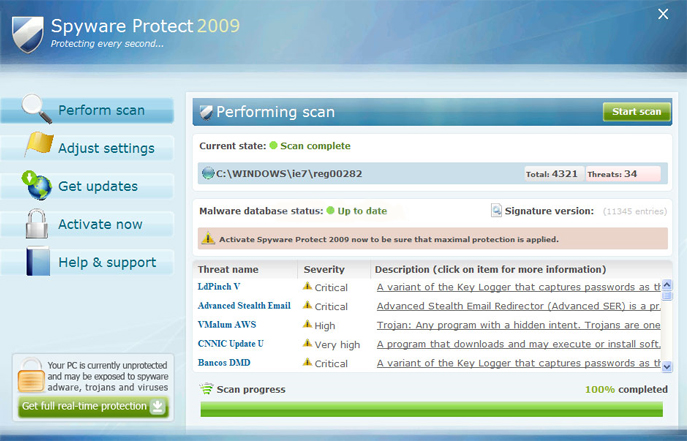The image size is (687, 441).
Task: Open the CNNIC Update U threat
Action: (230, 344)
